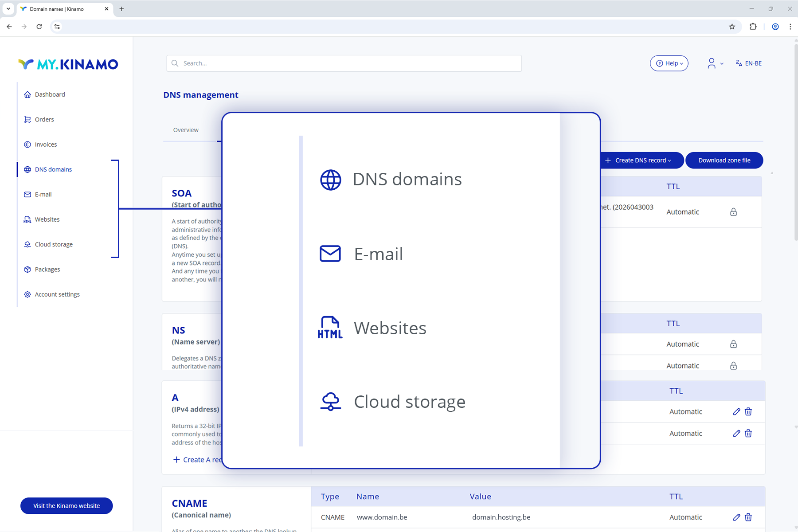Expand the Create DNS record dropdown
The image size is (798, 532).
click(x=642, y=160)
